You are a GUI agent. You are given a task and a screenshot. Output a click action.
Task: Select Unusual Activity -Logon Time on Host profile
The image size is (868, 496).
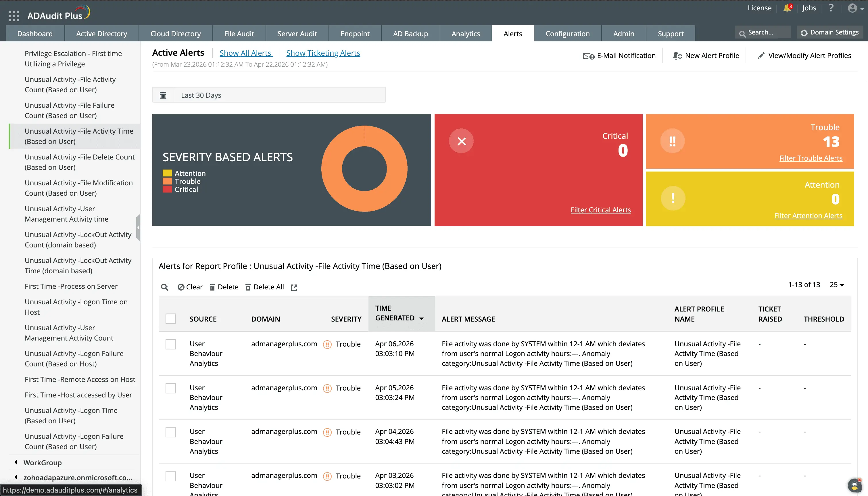coord(76,307)
